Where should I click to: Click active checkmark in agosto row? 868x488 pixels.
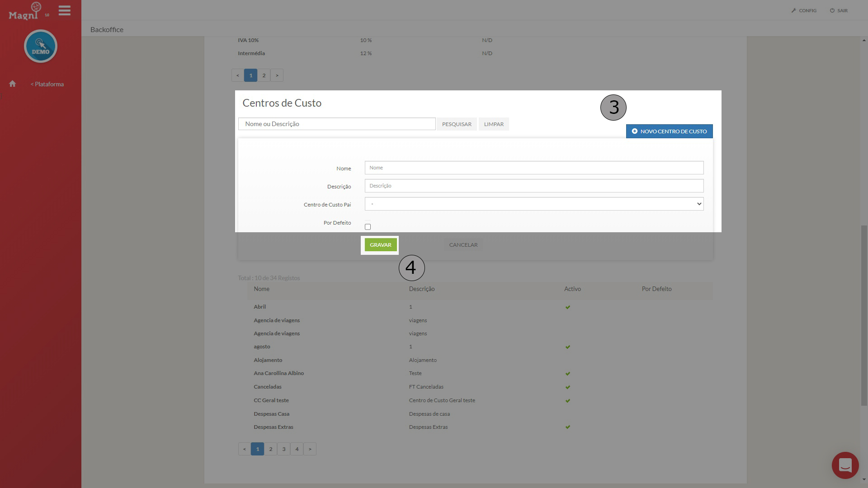click(x=568, y=347)
